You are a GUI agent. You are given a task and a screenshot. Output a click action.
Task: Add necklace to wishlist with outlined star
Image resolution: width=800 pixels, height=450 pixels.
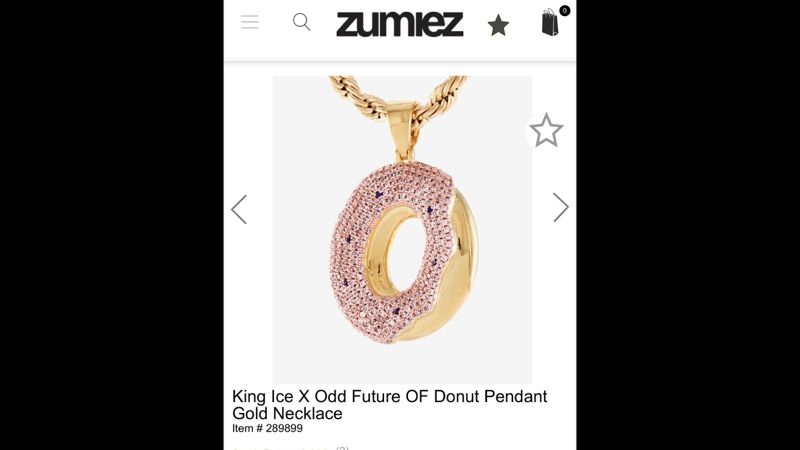tap(546, 131)
